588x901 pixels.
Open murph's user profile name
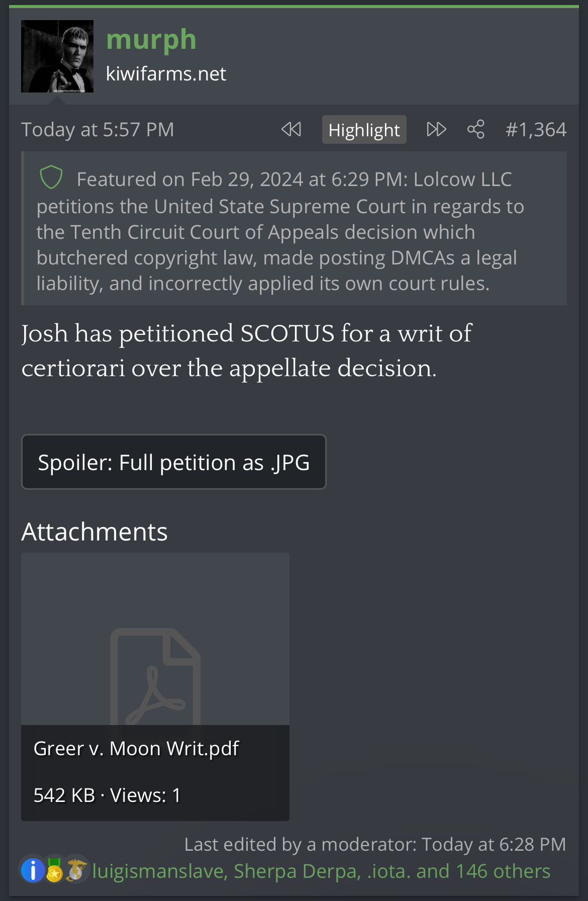tap(151, 39)
